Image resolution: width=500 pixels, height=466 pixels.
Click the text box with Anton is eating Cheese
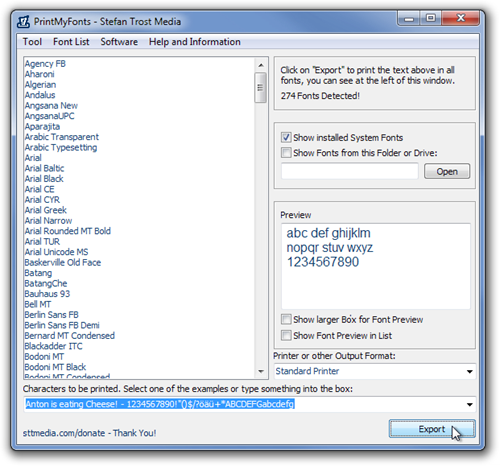click(243, 404)
